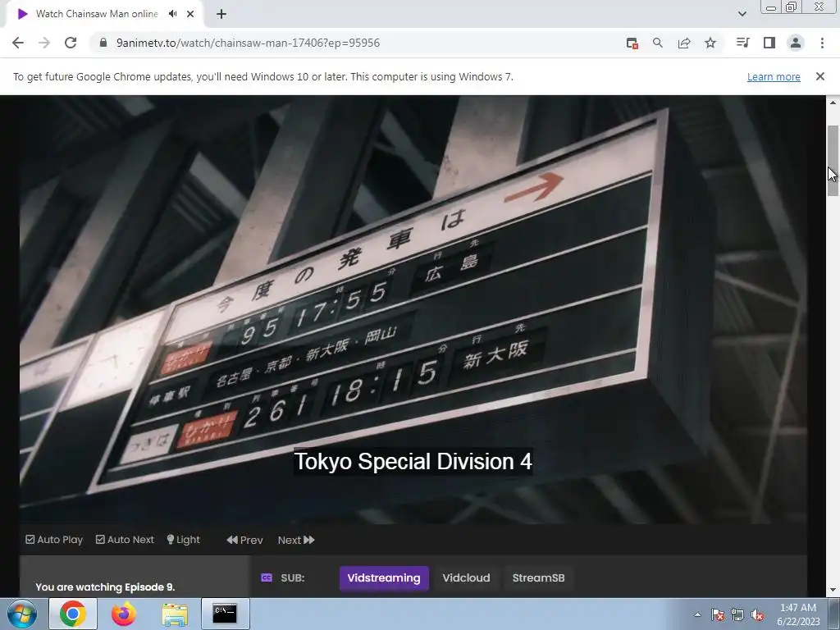840x630 pixels.
Task: Click the SUB closed caption icon
Action: coord(267,577)
